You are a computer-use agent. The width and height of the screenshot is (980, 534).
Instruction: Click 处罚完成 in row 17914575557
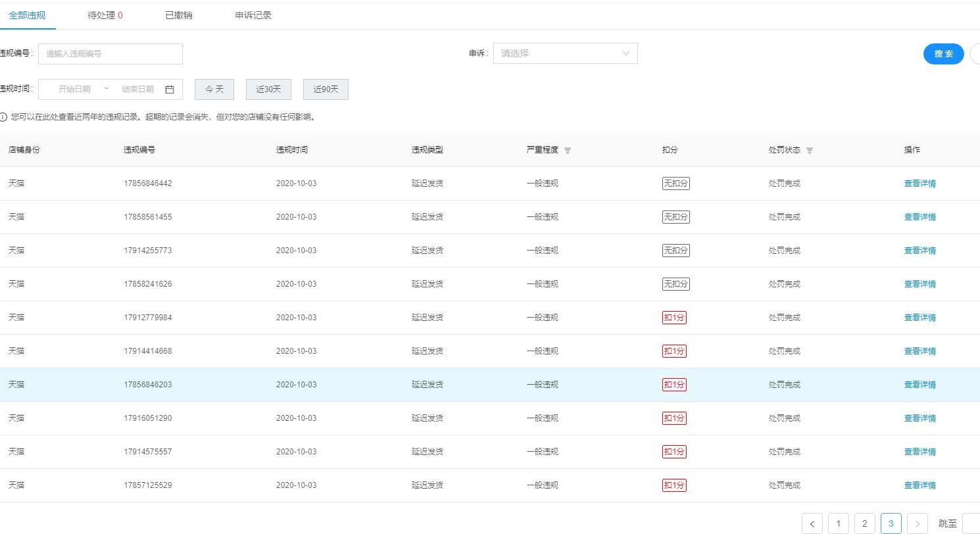tap(785, 452)
